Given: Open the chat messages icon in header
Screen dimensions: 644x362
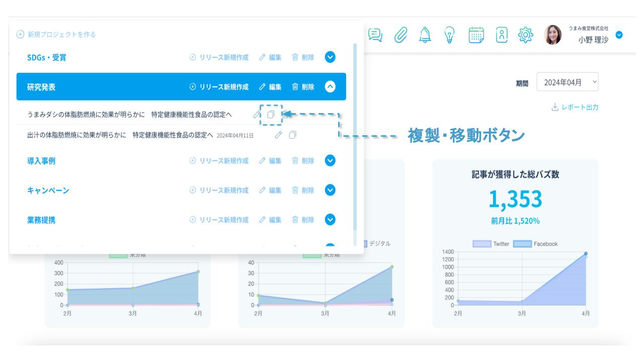Looking at the screenshot, I should pos(375,35).
